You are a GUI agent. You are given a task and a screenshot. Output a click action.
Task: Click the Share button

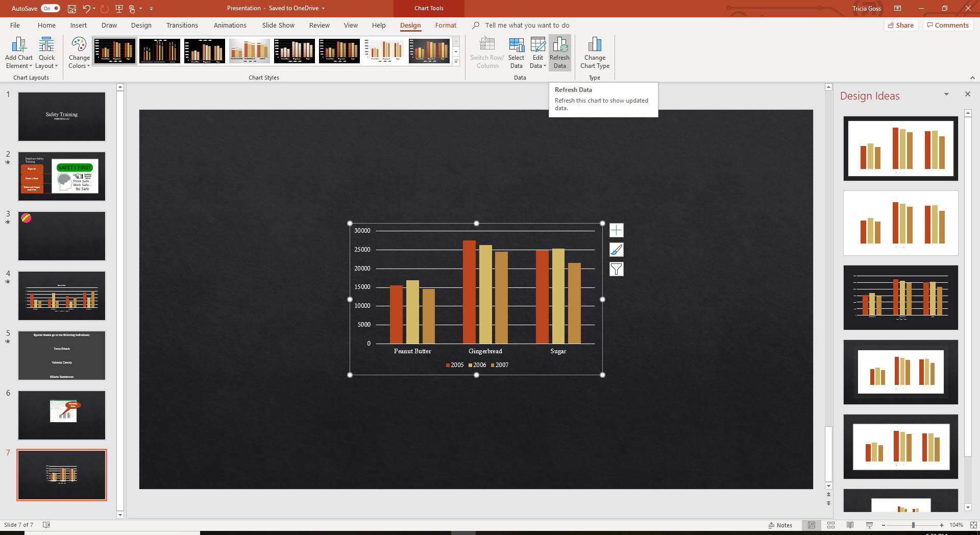(901, 25)
